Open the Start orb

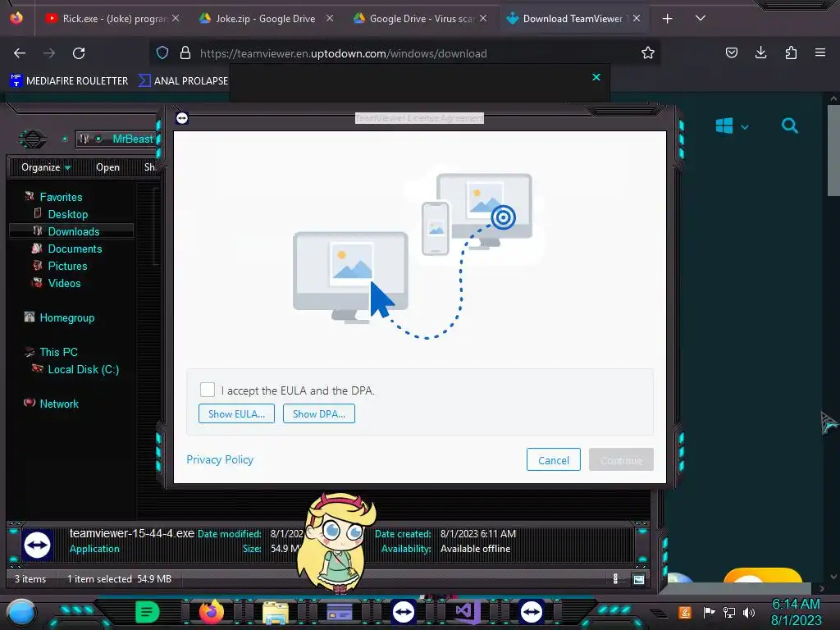click(21, 613)
